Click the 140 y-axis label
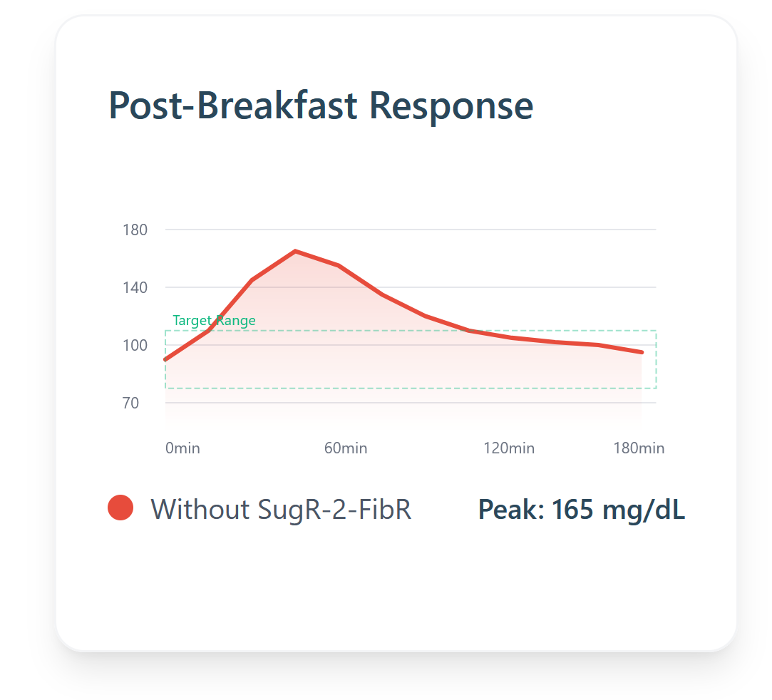Image resolution: width=772 pixels, height=700 pixels. [135, 287]
